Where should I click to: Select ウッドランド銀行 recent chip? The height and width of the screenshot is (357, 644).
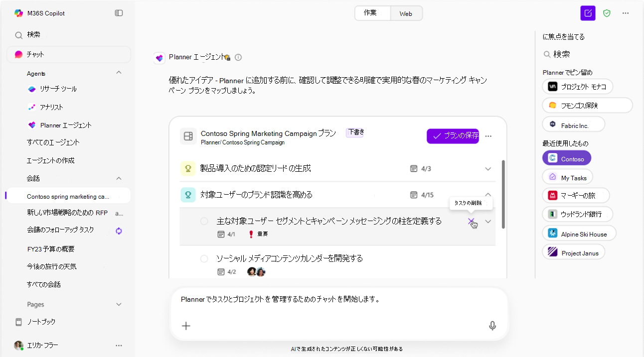click(578, 214)
